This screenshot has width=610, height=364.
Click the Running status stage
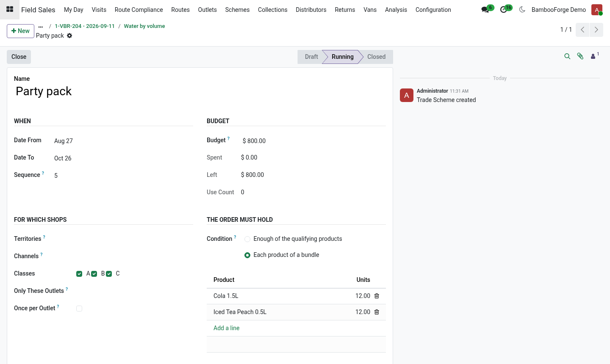pyautogui.click(x=342, y=57)
